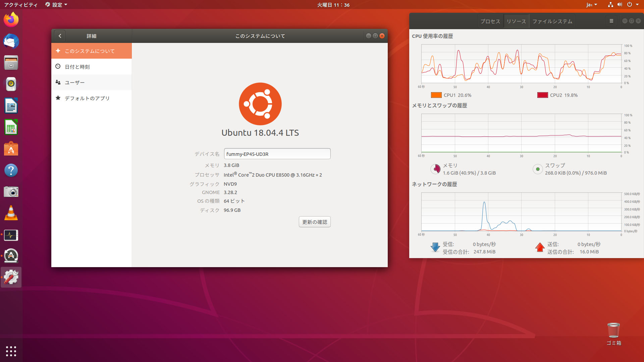Click the network status icon in top bar
The width and height of the screenshot is (644, 362).
(610, 5)
